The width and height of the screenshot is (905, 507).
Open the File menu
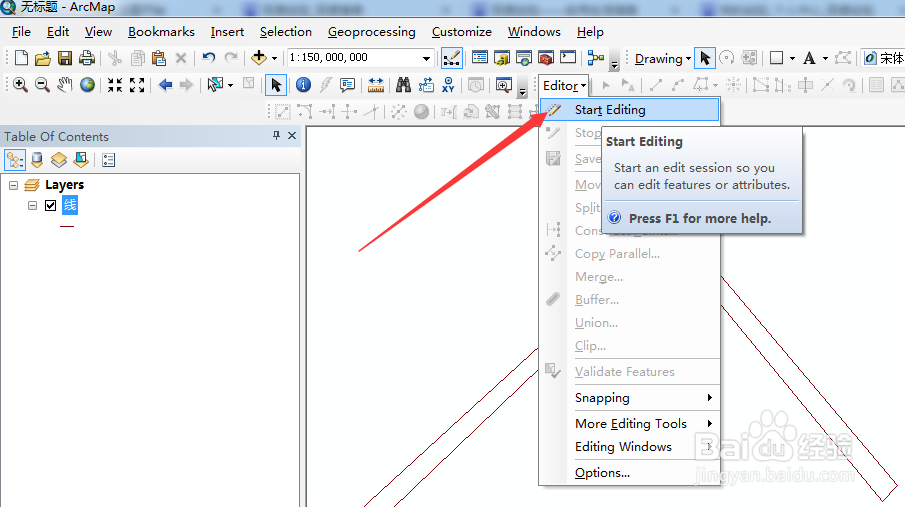click(x=21, y=32)
